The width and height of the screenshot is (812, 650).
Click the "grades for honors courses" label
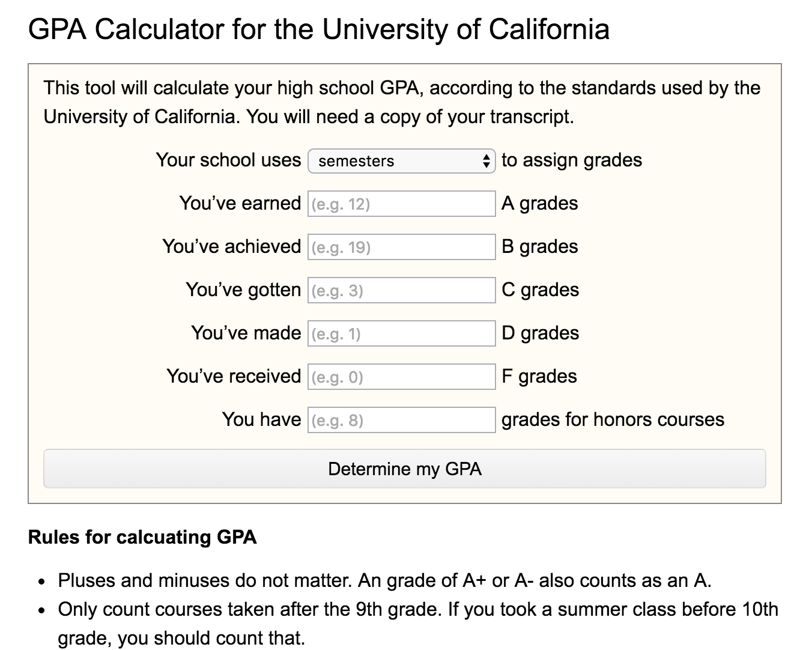(x=613, y=419)
